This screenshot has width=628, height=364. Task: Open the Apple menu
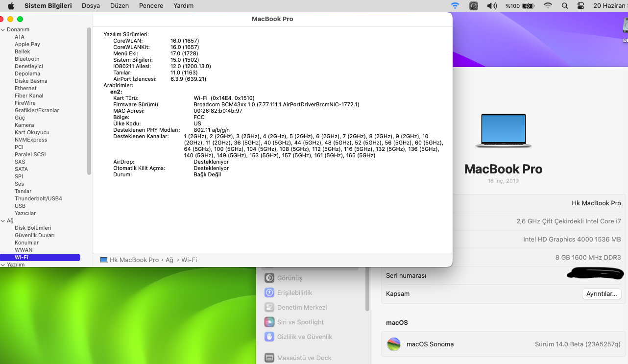click(x=11, y=6)
